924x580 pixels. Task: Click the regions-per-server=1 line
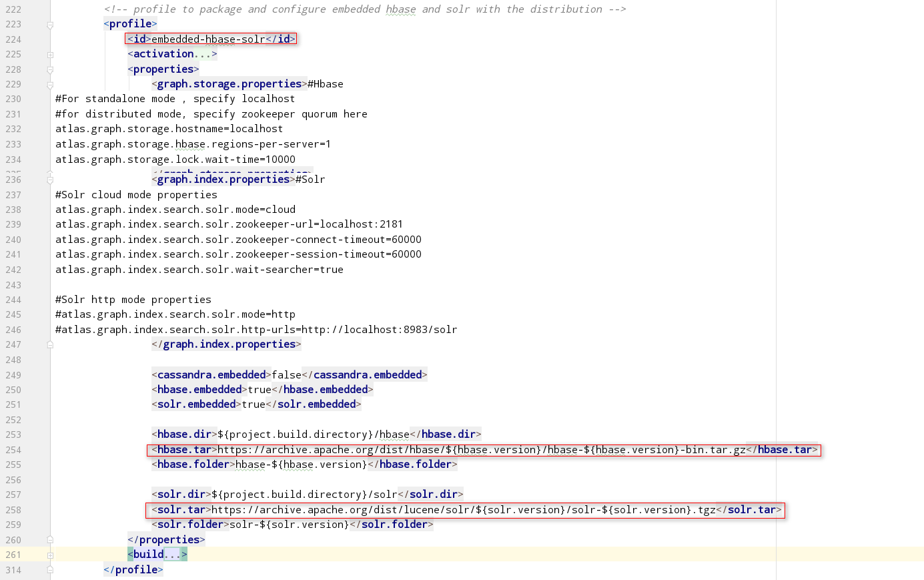tap(193, 144)
